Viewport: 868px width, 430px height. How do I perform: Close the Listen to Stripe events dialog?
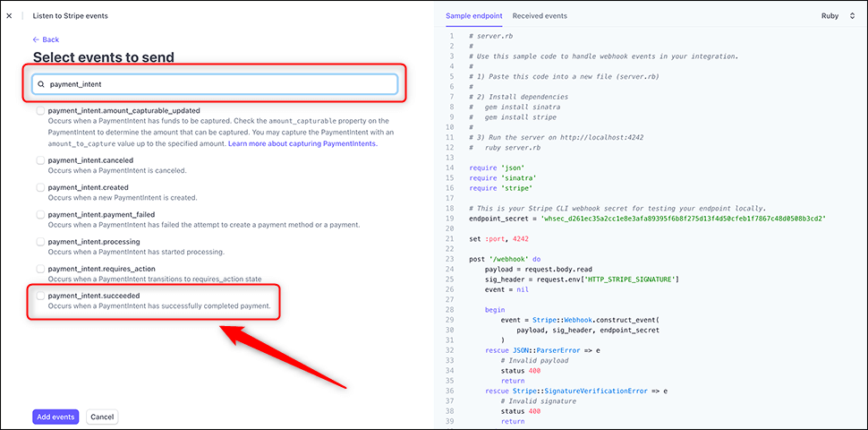point(8,16)
